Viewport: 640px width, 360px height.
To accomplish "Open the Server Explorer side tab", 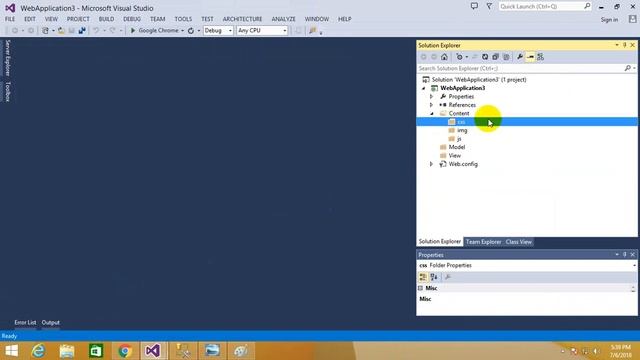I will [x=7, y=58].
